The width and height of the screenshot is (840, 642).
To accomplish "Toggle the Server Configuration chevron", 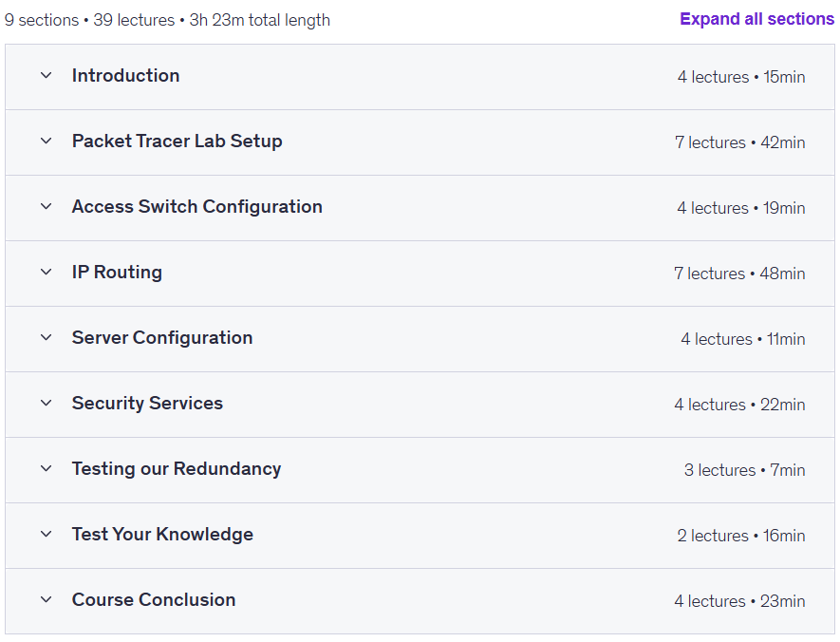I will coord(46,338).
